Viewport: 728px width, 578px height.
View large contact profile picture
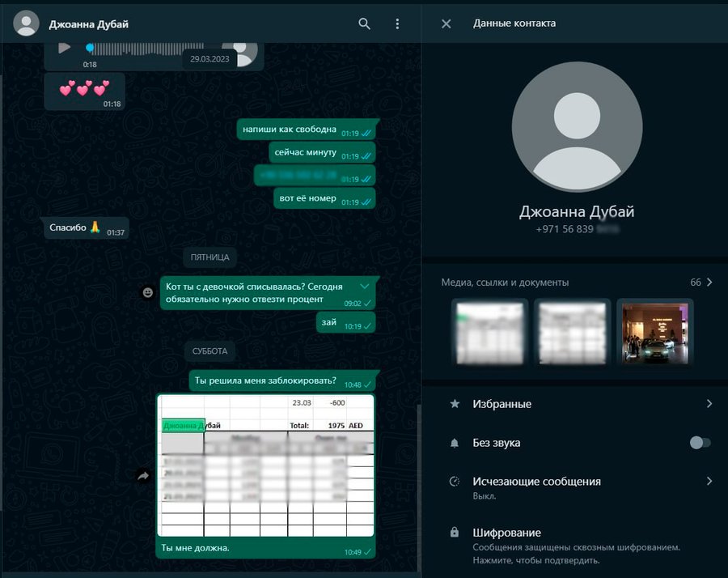click(x=577, y=126)
